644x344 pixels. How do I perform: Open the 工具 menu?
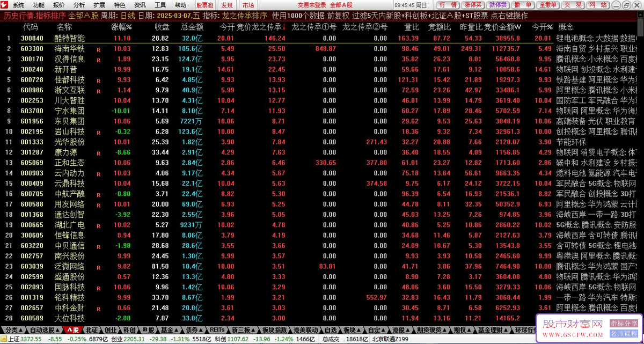[x=160, y=5]
